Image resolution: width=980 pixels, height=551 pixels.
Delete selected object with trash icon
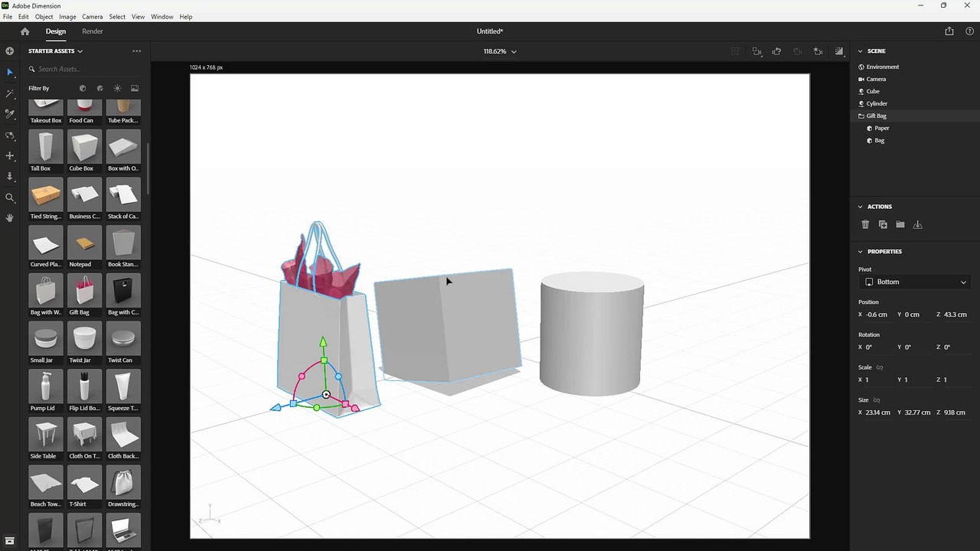click(865, 224)
